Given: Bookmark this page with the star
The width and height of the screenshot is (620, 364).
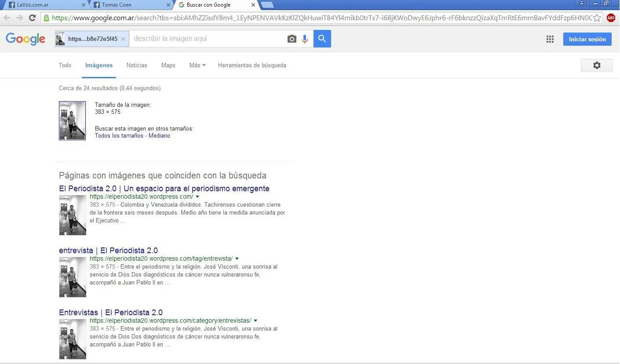Looking at the screenshot, I should tap(597, 18).
